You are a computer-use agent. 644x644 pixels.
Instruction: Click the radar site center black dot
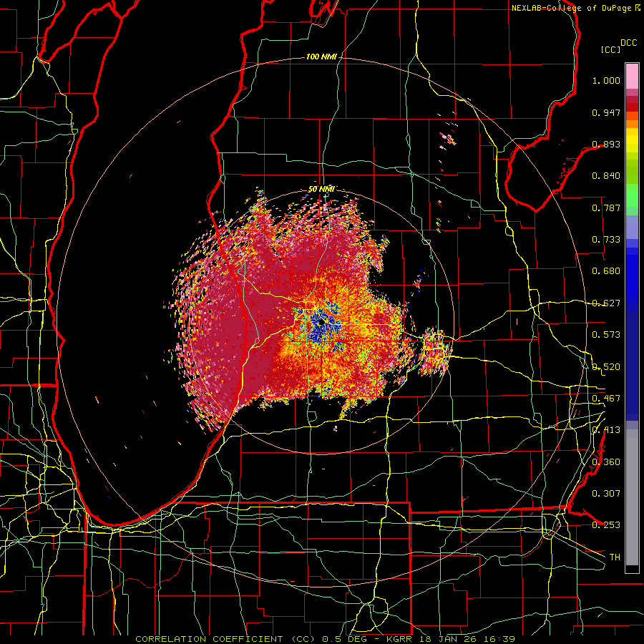tap(321, 323)
